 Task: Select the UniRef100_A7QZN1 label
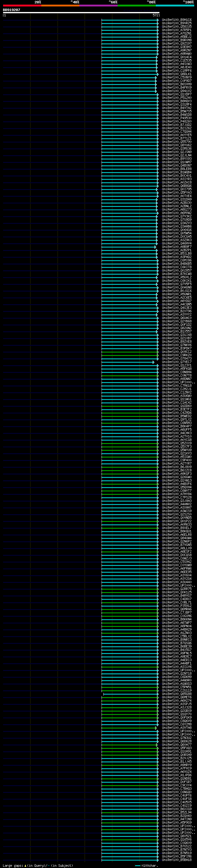(176, 33)
